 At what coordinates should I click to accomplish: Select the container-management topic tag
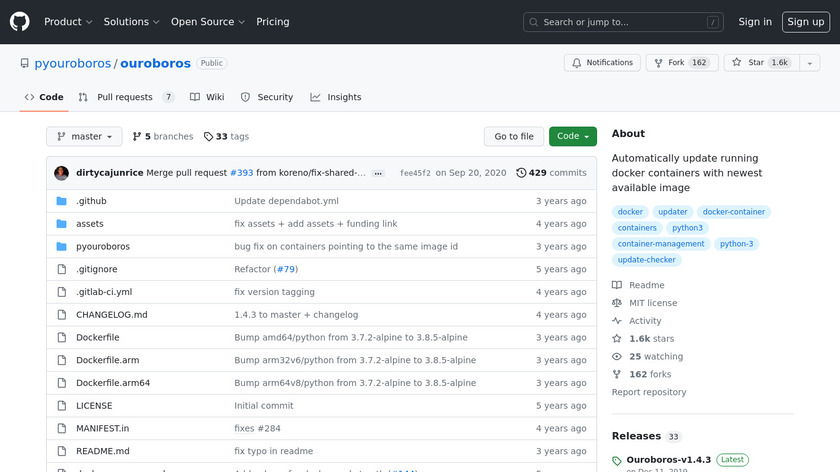pyautogui.click(x=661, y=244)
